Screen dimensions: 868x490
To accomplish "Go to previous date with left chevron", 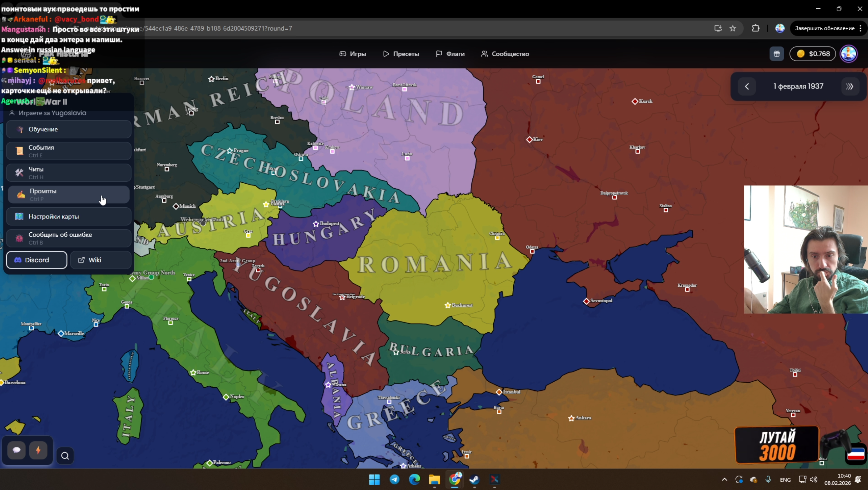I will (x=747, y=86).
